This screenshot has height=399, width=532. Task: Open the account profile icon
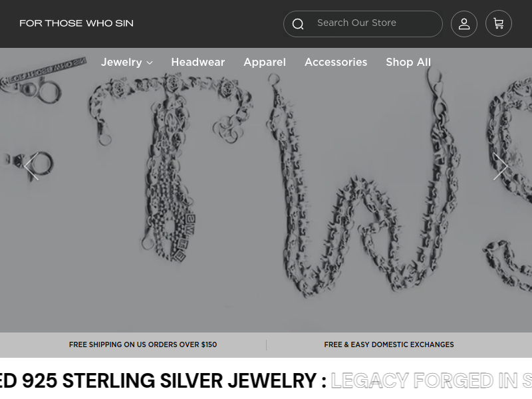point(464,23)
